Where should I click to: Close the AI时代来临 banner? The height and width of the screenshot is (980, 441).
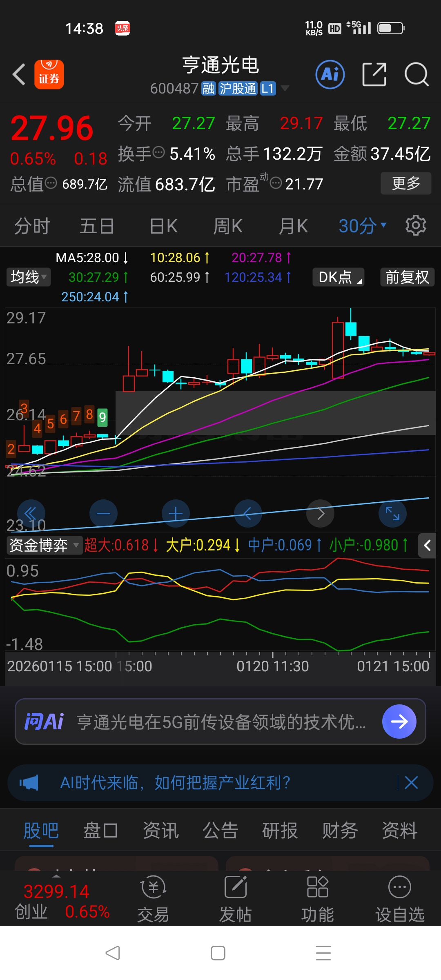tap(411, 783)
